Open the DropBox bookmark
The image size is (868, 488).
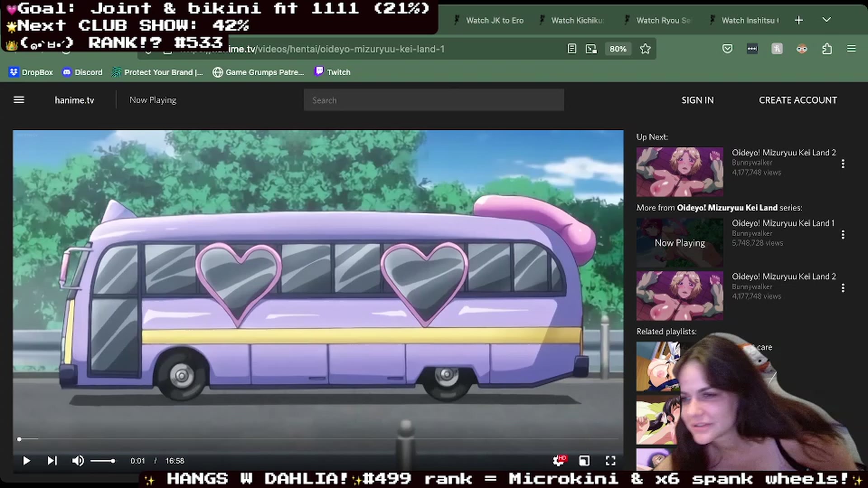click(31, 72)
